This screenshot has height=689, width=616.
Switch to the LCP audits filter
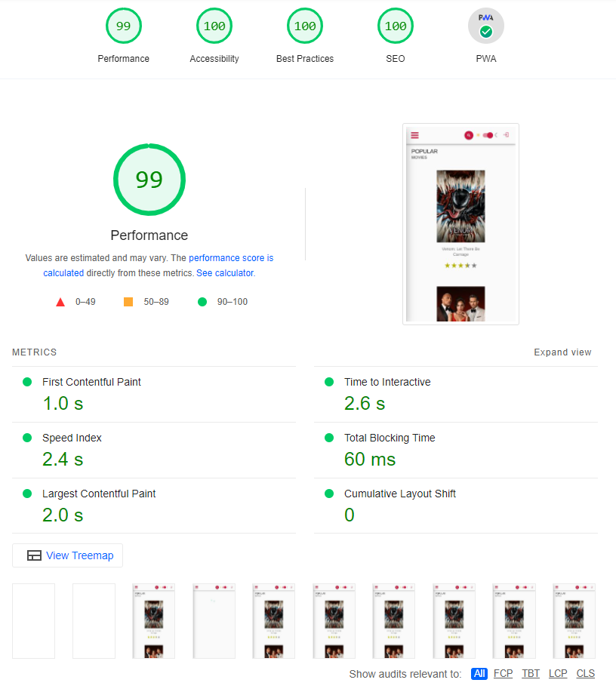[x=557, y=673]
